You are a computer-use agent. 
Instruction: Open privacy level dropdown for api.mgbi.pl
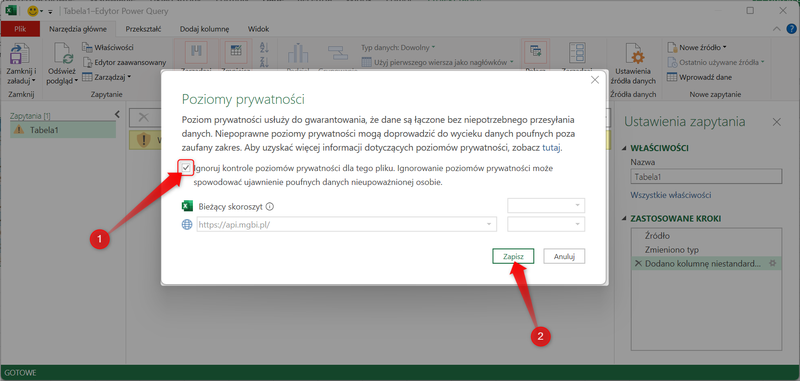(546, 224)
